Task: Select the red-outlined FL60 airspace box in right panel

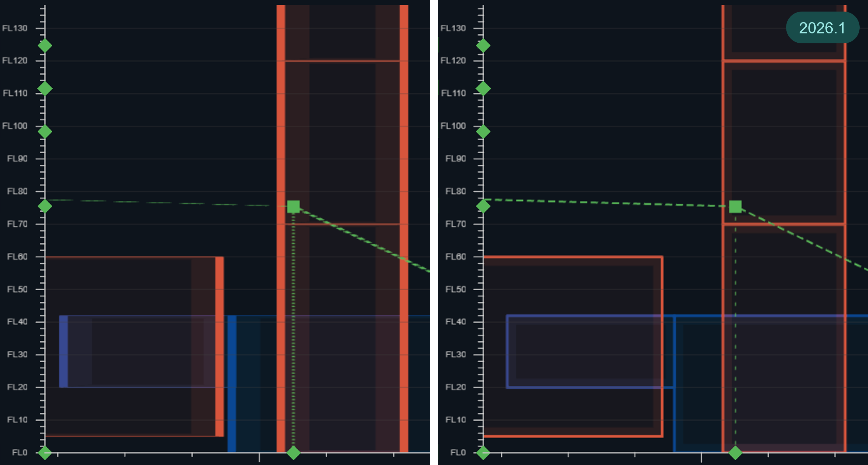Action: (573, 347)
